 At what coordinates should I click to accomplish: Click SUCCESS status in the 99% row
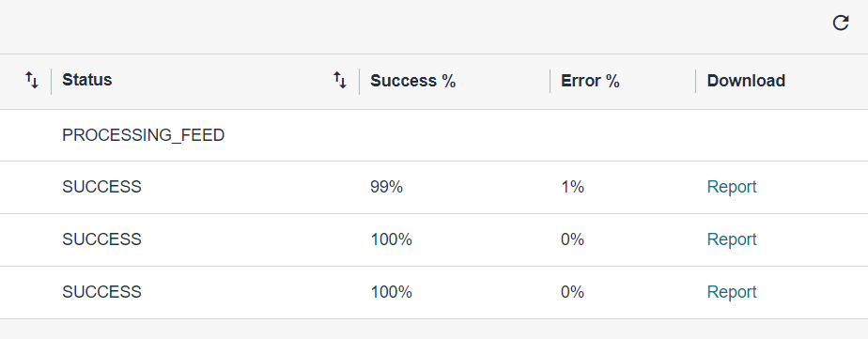click(x=101, y=187)
